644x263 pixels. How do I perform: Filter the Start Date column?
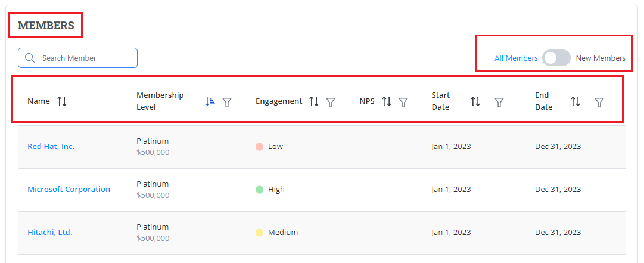[499, 103]
